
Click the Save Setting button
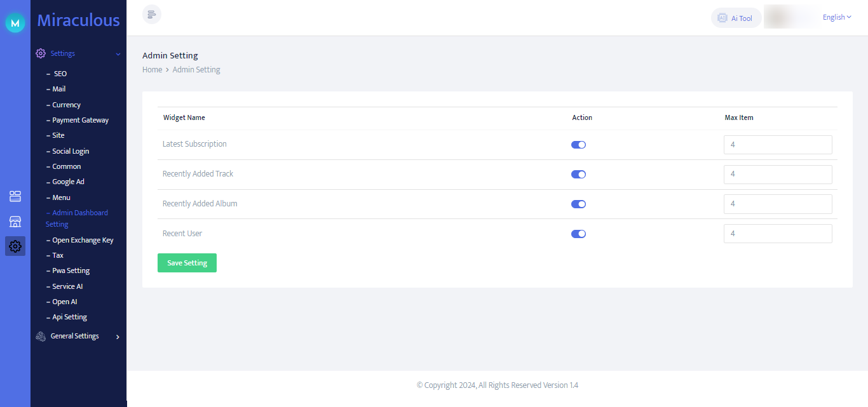click(x=187, y=263)
